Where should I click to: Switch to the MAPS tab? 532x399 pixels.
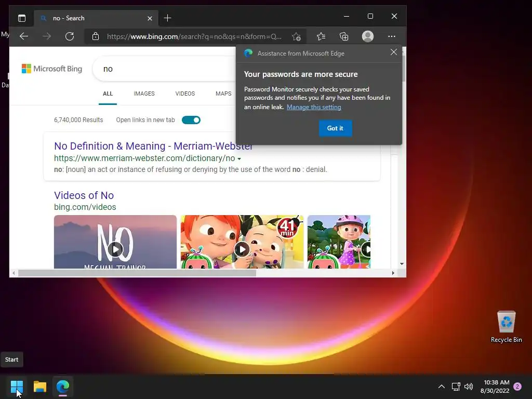[223, 94]
